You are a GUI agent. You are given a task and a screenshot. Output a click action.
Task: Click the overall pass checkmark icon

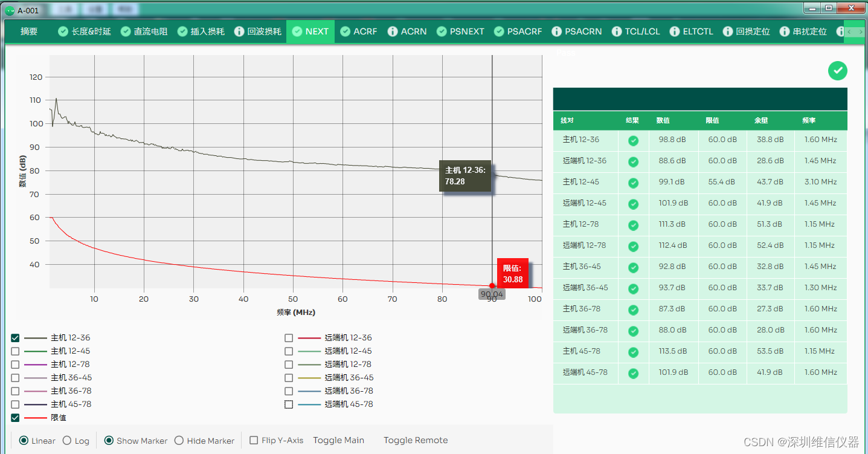click(837, 71)
